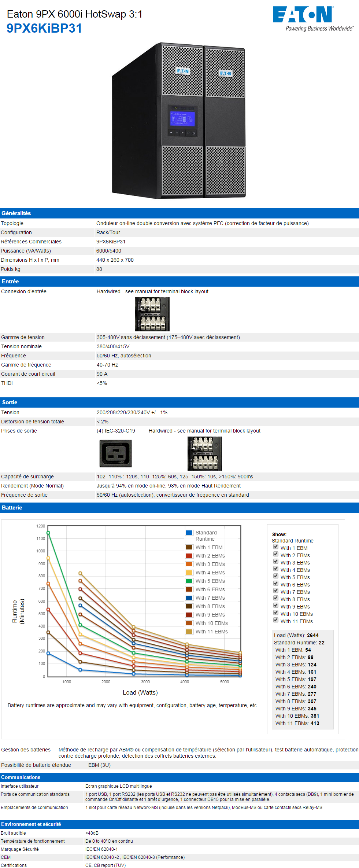Viewport: 359px width, 868px height.
Task: Click the Entrée section header
Action: [179, 282]
